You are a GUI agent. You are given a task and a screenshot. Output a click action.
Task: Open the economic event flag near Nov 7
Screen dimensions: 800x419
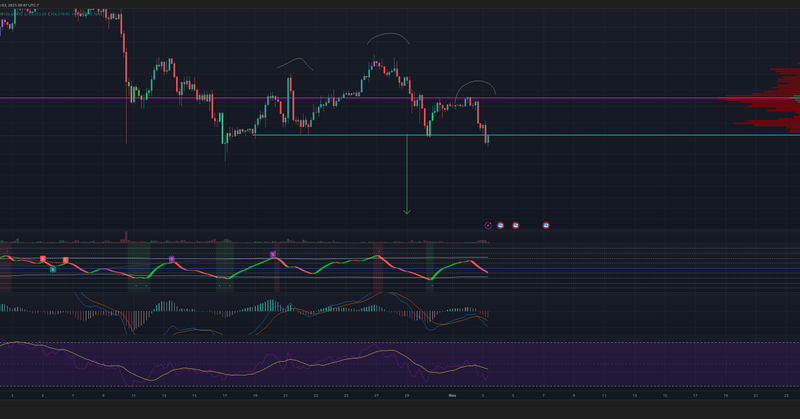tap(546, 225)
